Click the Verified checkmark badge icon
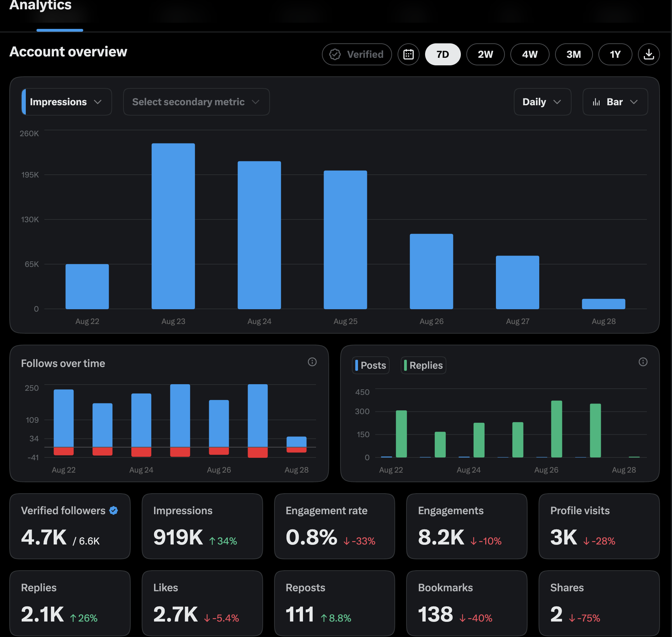This screenshot has height=637, width=672. coord(335,54)
